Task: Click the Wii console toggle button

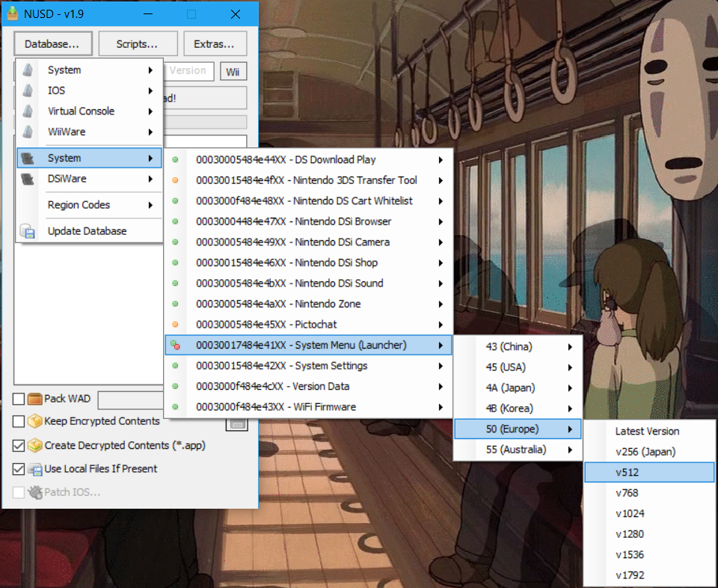Action: pyautogui.click(x=233, y=72)
